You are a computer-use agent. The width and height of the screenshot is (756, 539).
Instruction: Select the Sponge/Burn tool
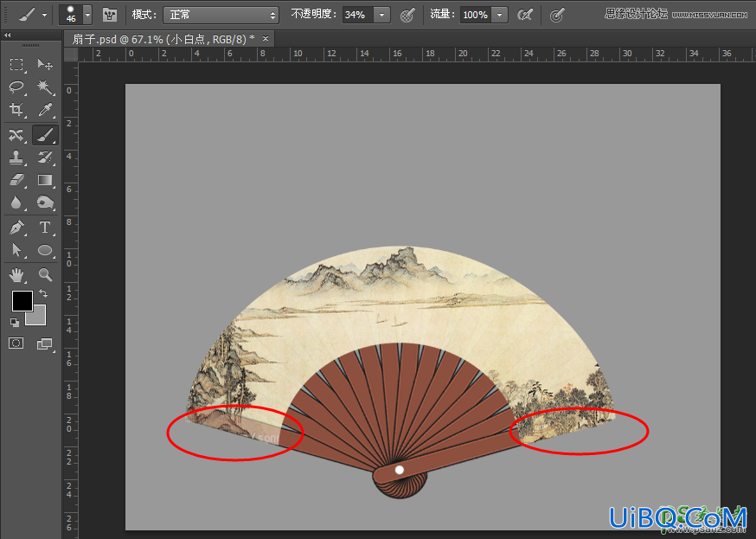(45, 202)
